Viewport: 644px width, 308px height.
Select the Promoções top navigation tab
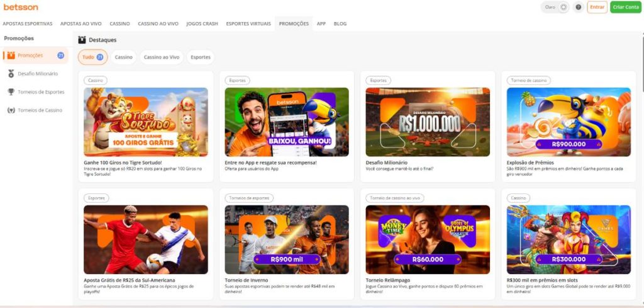point(294,24)
